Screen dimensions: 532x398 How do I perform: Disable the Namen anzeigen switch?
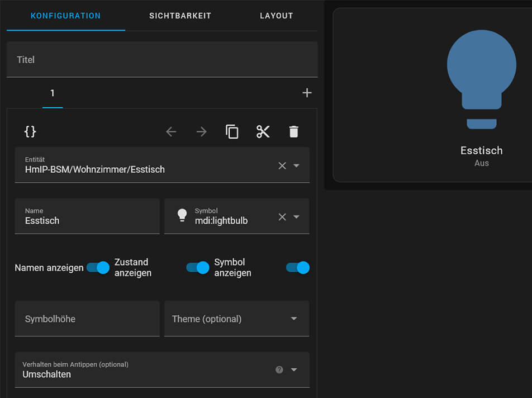pos(98,268)
